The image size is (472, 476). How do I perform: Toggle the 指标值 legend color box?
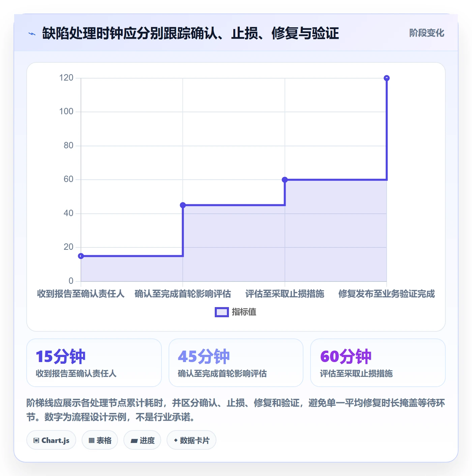222,312
